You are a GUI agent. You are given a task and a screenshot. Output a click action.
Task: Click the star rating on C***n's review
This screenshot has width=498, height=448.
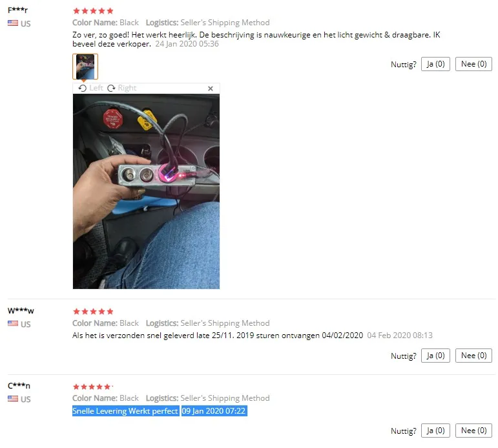point(92,387)
